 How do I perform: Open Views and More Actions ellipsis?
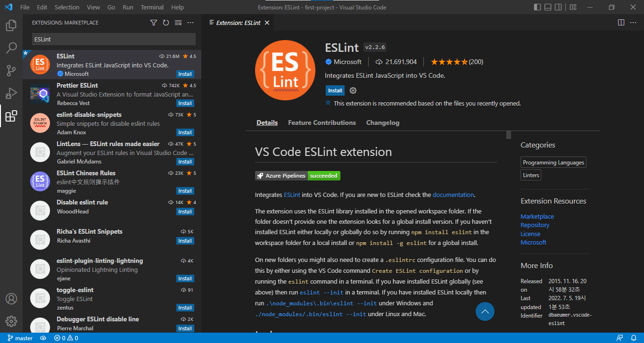coord(190,23)
